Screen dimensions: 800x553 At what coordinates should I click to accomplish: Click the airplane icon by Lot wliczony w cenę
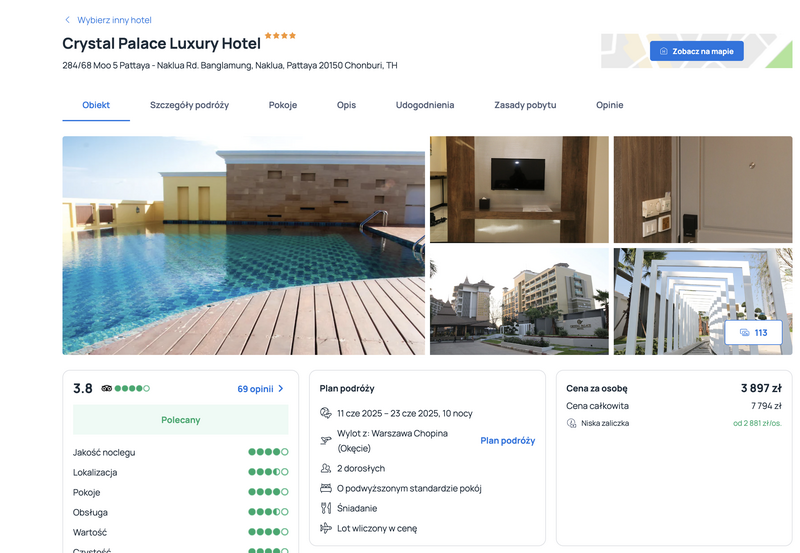[326, 528]
